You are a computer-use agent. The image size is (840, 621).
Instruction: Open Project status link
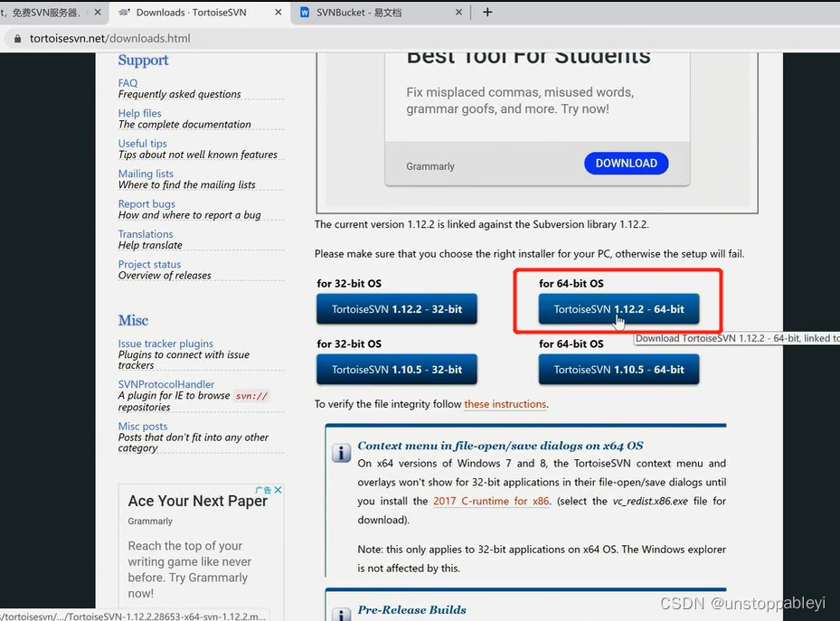(x=149, y=265)
